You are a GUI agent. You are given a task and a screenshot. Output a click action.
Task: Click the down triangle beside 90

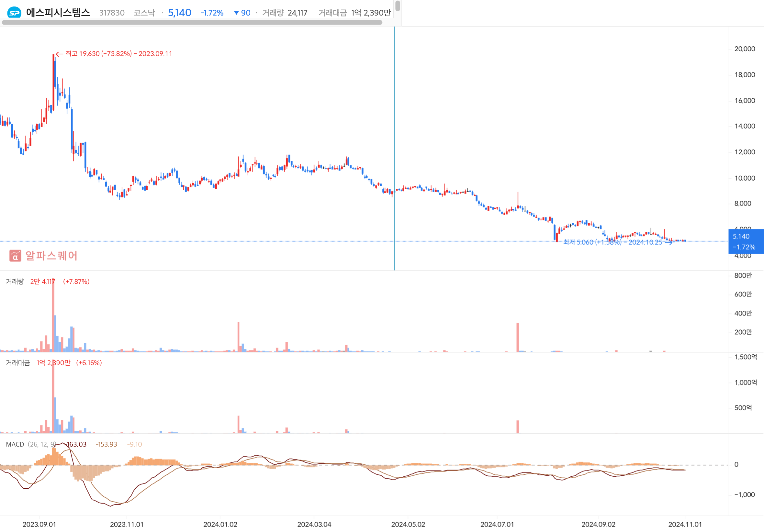click(236, 13)
